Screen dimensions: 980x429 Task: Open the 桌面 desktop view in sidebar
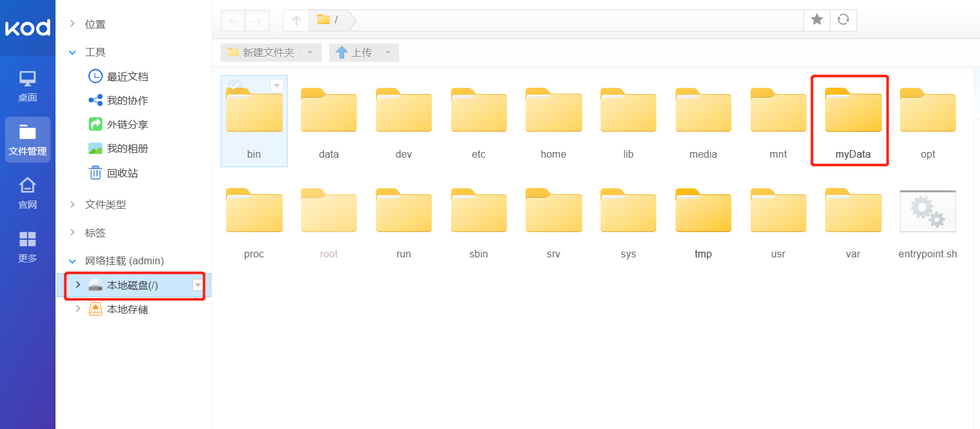point(27,86)
